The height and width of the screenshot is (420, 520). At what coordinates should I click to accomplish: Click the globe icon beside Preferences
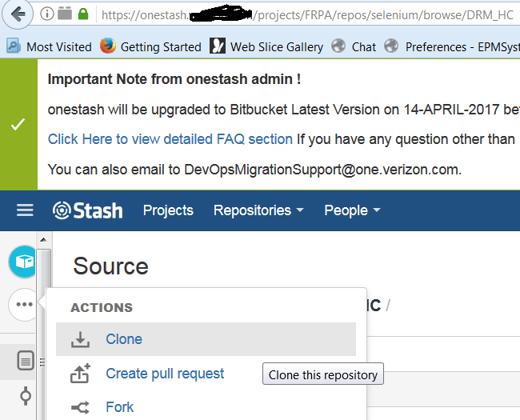pyautogui.click(x=391, y=46)
